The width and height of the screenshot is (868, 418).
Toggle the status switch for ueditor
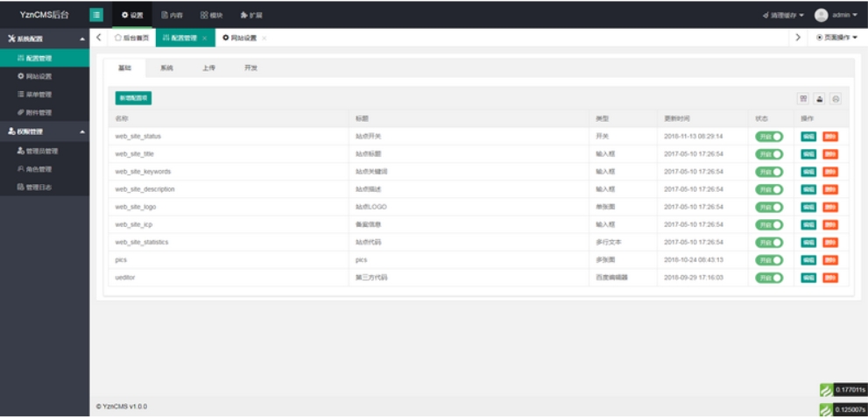pyautogui.click(x=769, y=278)
